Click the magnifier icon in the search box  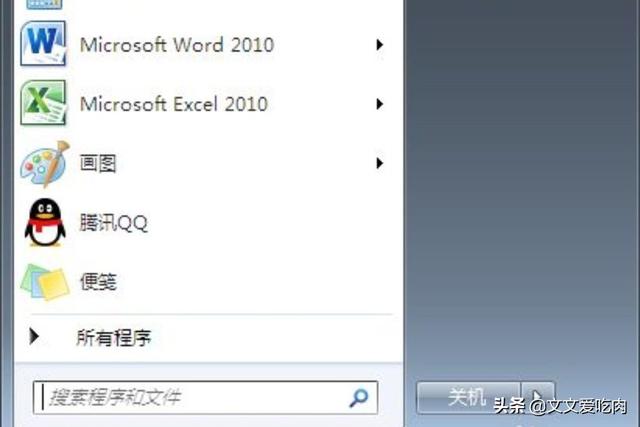[358, 397]
